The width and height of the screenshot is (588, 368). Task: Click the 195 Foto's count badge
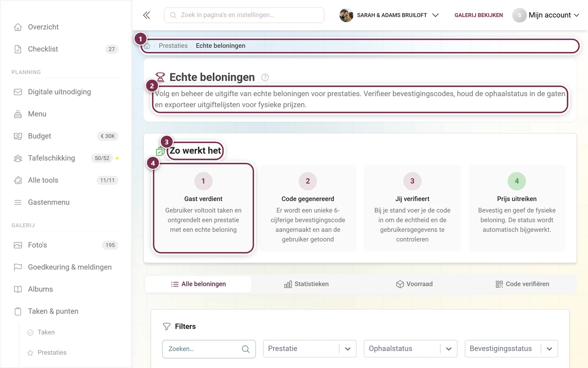[110, 245]
